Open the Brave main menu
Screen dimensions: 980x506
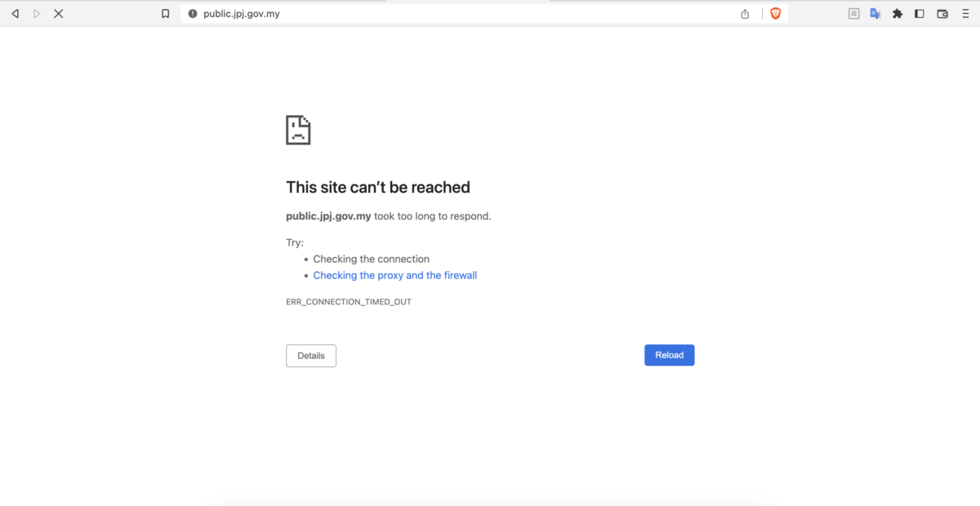964,14
